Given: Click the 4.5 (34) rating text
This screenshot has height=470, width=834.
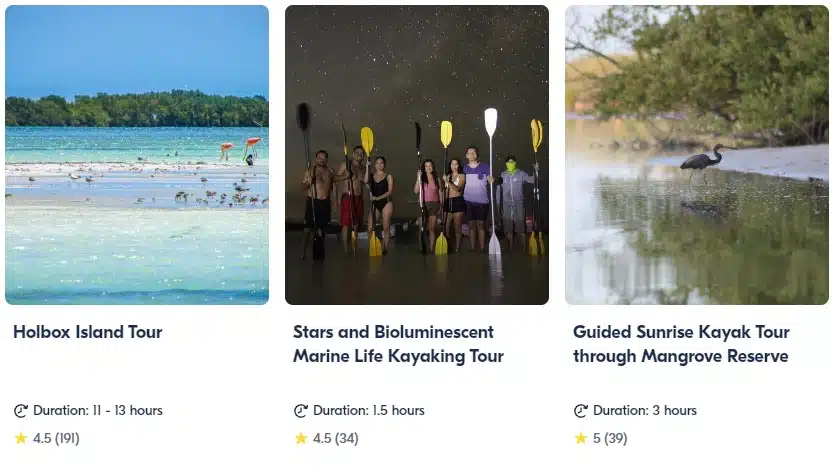Looking at the screenshot, I should click(336, 439).
